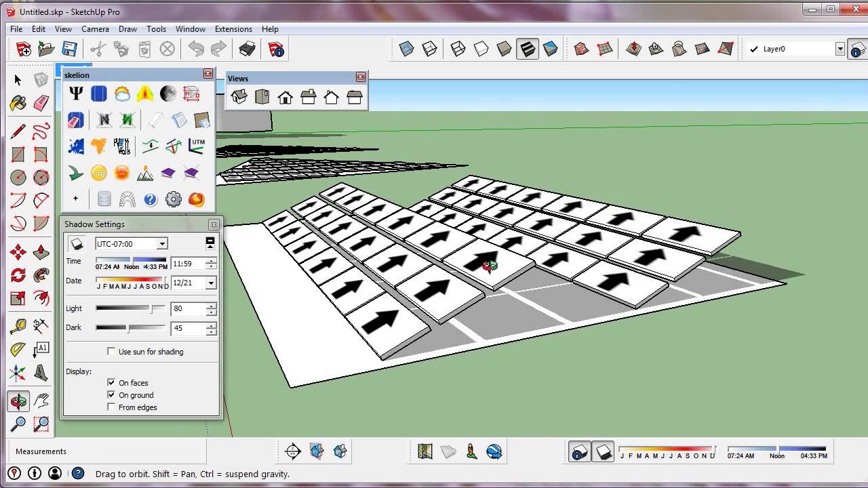Select the Circle tool
This screenshot has width=868, height=488.
[18, 178]
